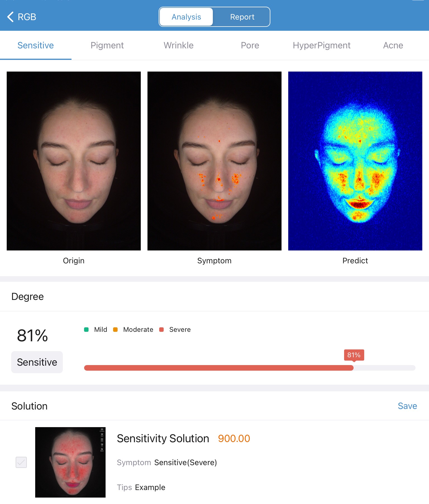429x504 pixels.
Task: Tap the Sensitive degree badge
Action: [x=37, y=362]
